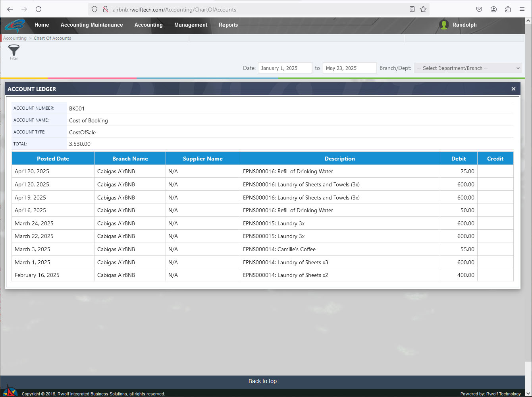Image resolution: width=532 pixels, height=397 pixels.
Task: Open the Firefox account profile icon
Action: coord(493,9)
